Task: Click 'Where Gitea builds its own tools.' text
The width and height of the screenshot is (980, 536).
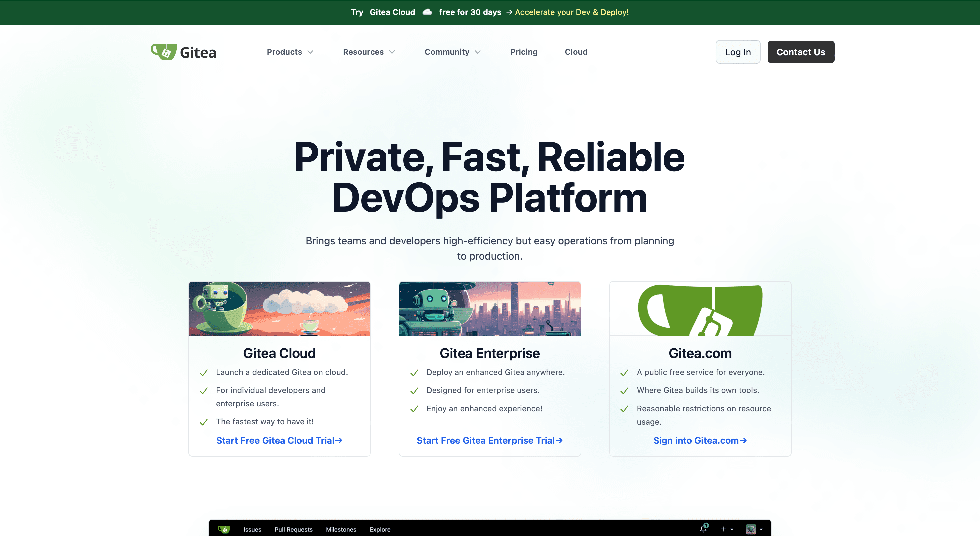Action: coord(698,390)
